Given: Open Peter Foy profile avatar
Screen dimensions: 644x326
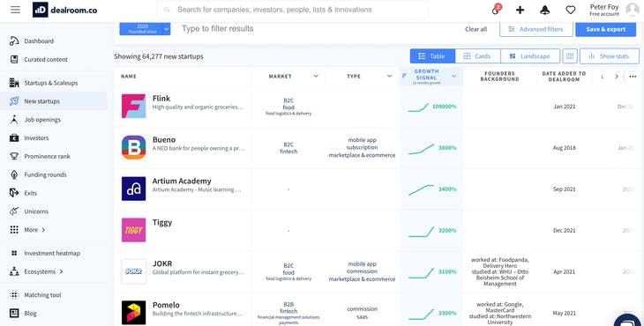Looking at the screenshot, I should tap(633, 10).
